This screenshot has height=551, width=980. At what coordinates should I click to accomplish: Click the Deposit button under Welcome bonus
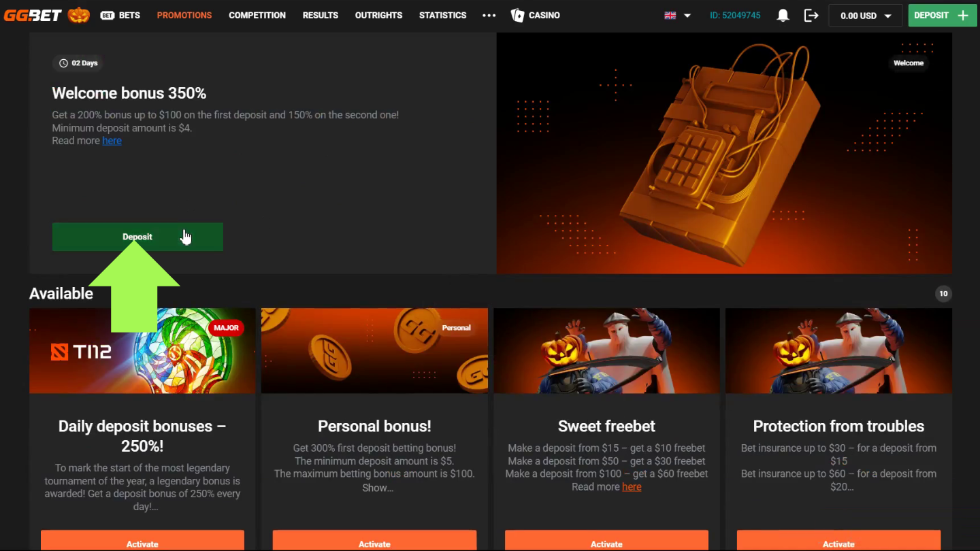137,237
